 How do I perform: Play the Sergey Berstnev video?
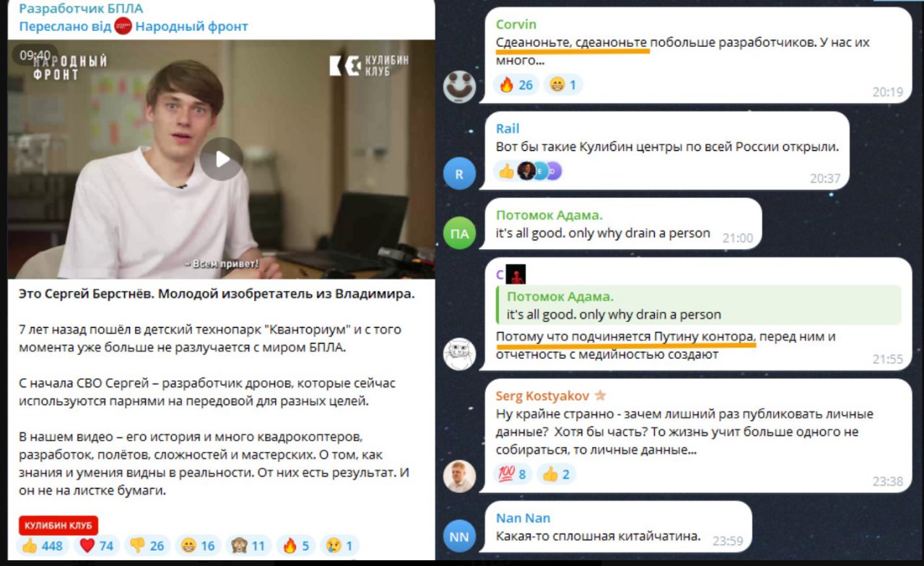point(222,159)
